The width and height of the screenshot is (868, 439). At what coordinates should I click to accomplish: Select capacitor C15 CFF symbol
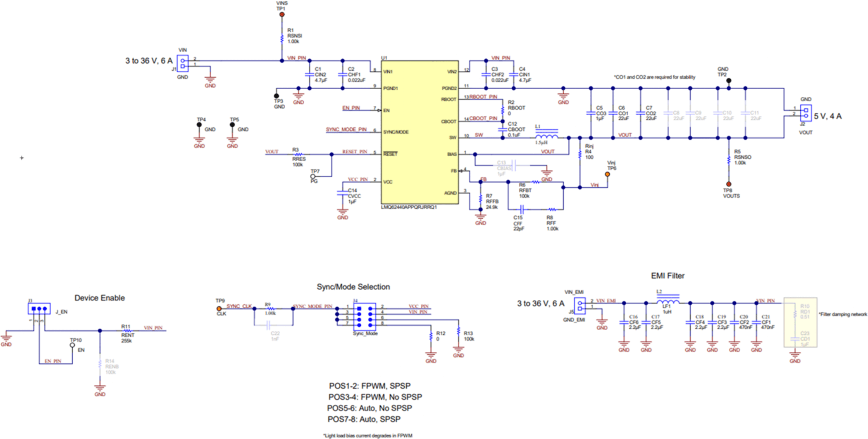point(522,210)
